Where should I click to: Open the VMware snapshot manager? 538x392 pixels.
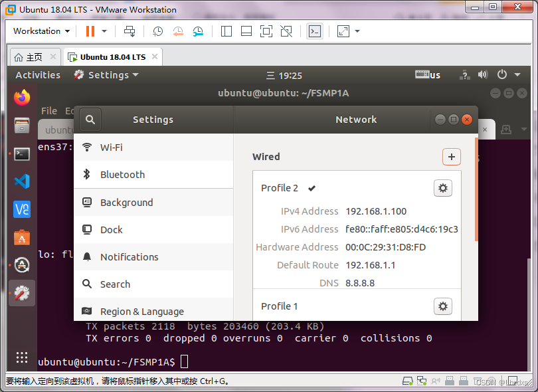pyautogui.click(x=198, y=31)
